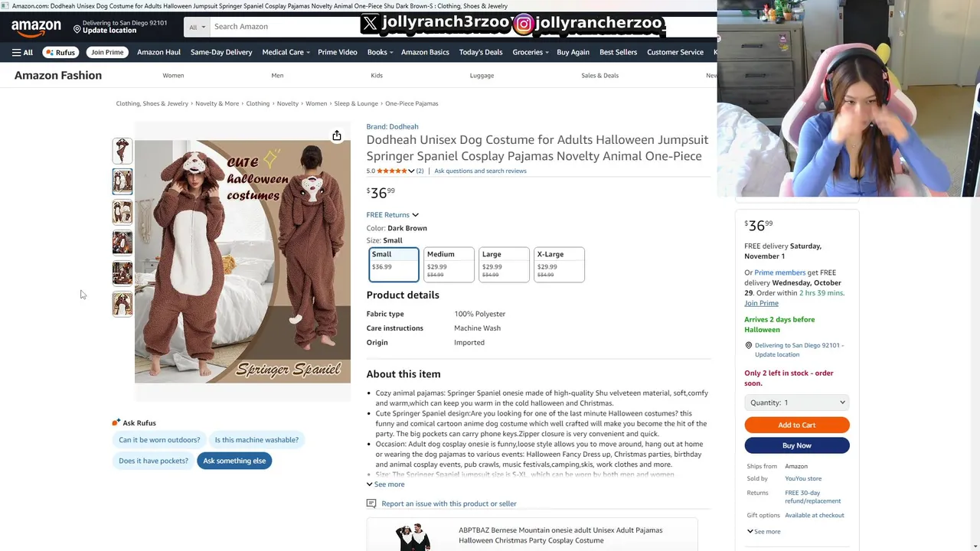Click the Search Amazon input field
Screen dimensions: 980x551
285,27
